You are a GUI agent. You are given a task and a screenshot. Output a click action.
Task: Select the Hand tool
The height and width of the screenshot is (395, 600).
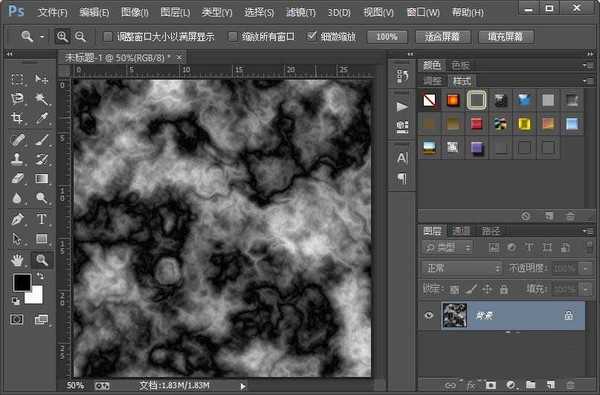[x=17, y=260]
